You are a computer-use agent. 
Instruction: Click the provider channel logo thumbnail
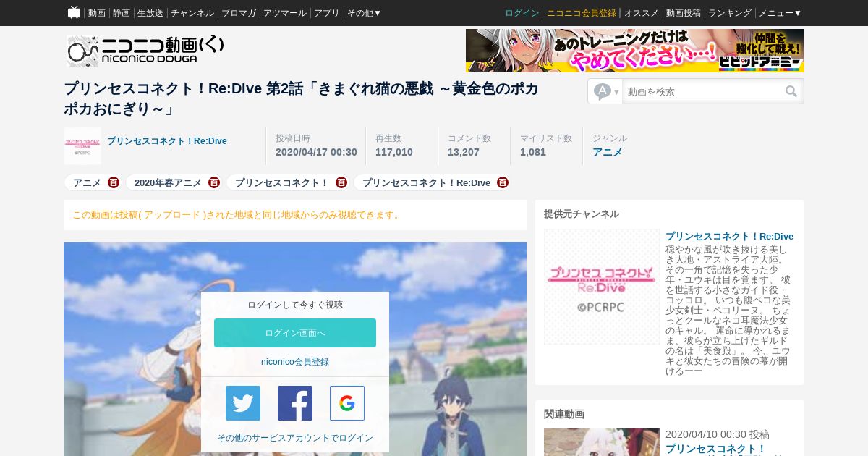[602, 287]
